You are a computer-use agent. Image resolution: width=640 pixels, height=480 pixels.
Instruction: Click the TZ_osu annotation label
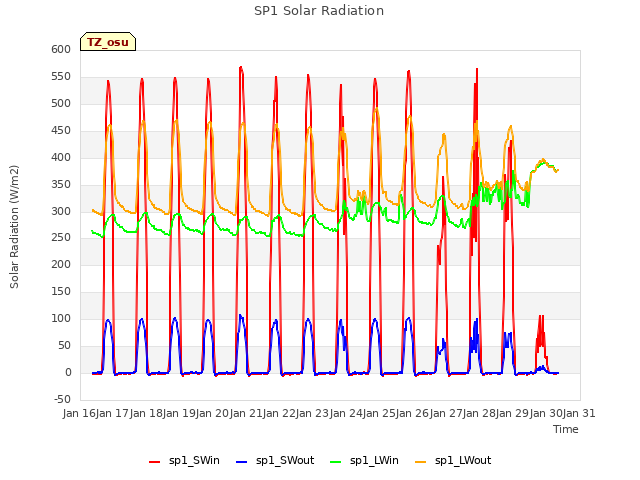(108, 42)
